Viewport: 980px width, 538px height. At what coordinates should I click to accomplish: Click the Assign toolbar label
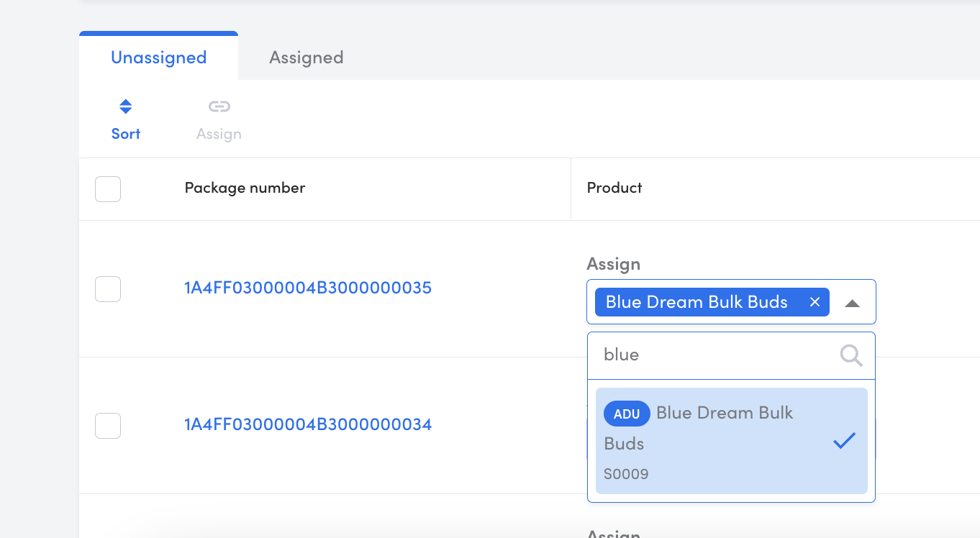coord(219,134)
